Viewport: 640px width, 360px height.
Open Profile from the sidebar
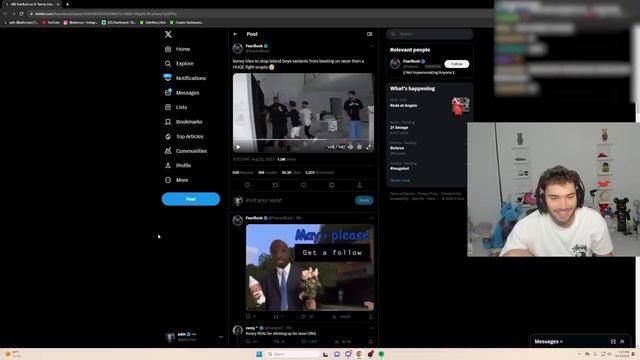(178, 165)
